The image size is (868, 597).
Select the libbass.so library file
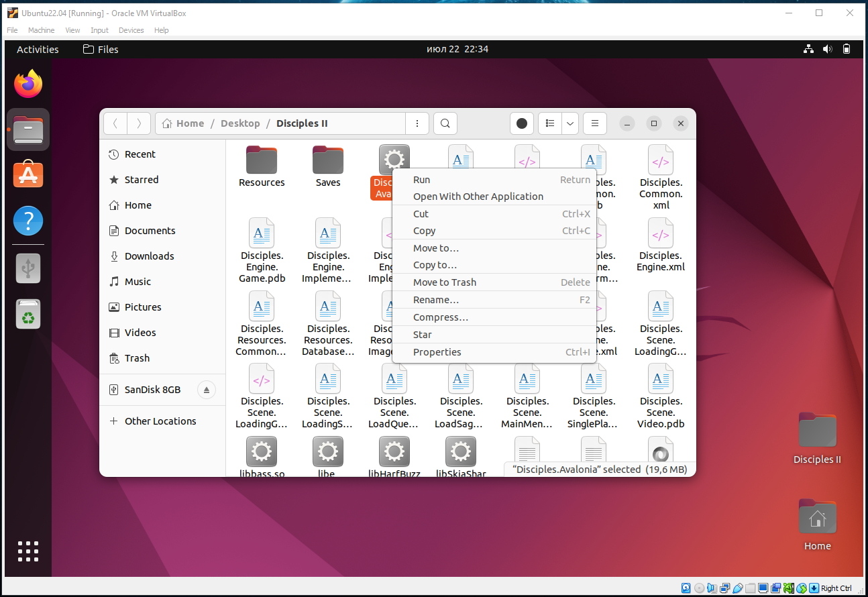pos(262,456)
